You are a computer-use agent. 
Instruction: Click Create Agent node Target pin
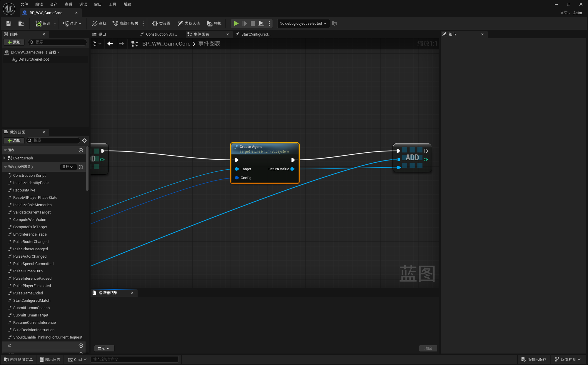(x=237, y=169)
